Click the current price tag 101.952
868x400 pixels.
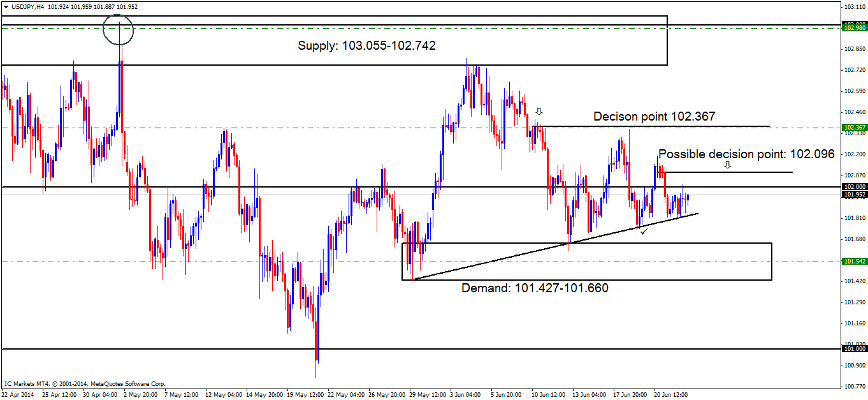(x=855, y=194)
